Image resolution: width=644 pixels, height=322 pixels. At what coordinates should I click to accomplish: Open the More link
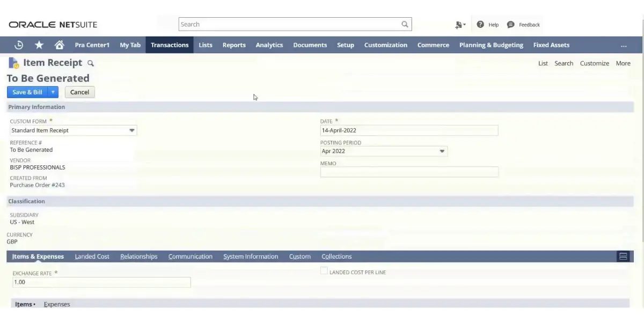tap(623, 63)
